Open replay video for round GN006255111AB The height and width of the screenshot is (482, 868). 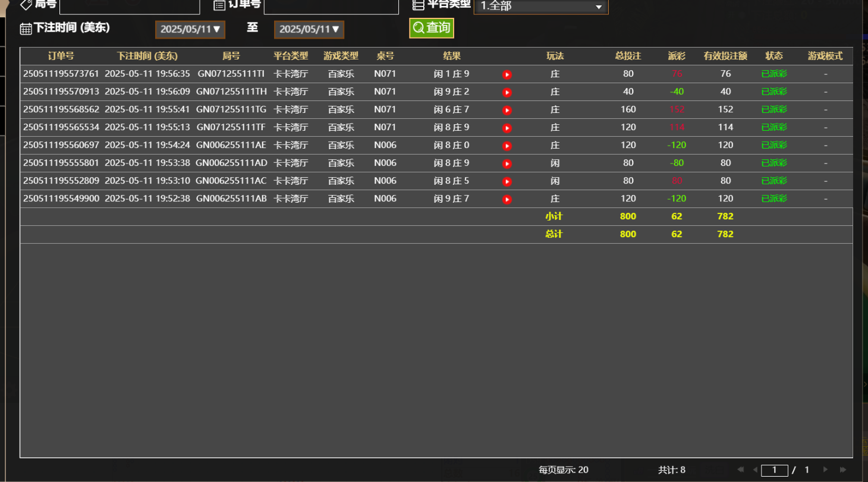click(x=507, y=199)
